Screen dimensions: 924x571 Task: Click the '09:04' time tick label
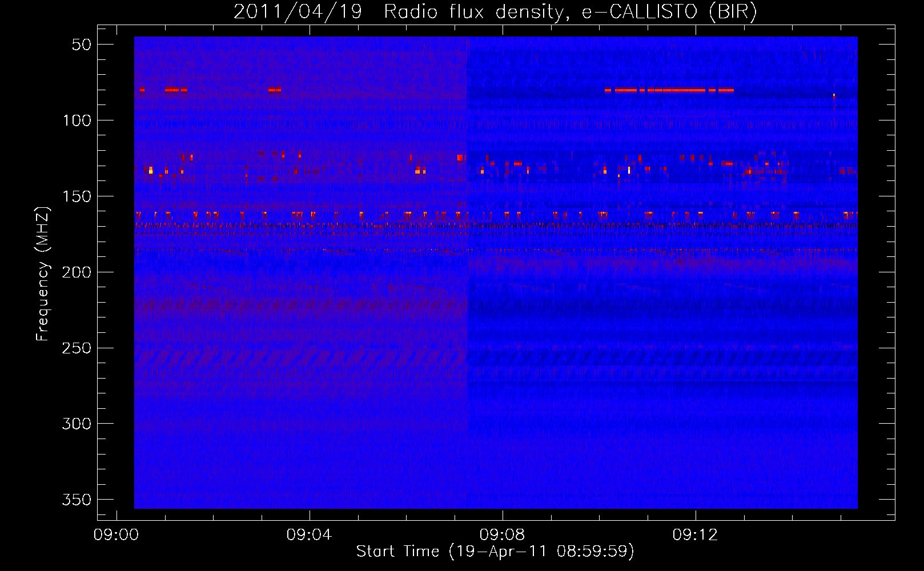pos(310,535)
